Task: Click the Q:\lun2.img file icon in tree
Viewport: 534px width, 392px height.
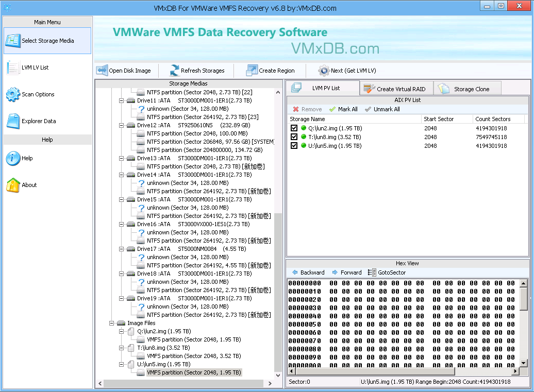Action: tap(131, 331)
